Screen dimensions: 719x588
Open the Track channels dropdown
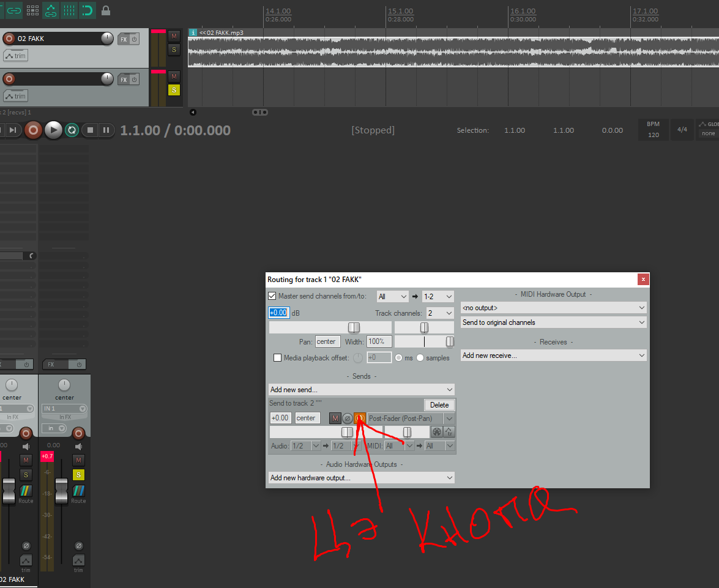(440, 313)
